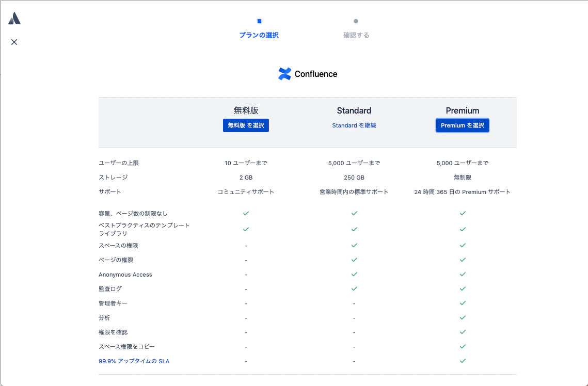Click Premium checkmark for 容量、ページ数の制限なし
Viewport: 588px width, 386px height.
[x=463, y=213]
